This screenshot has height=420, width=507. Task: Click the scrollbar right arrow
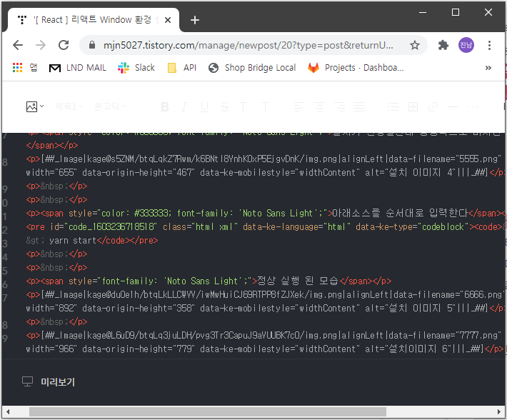coord(499,411)
